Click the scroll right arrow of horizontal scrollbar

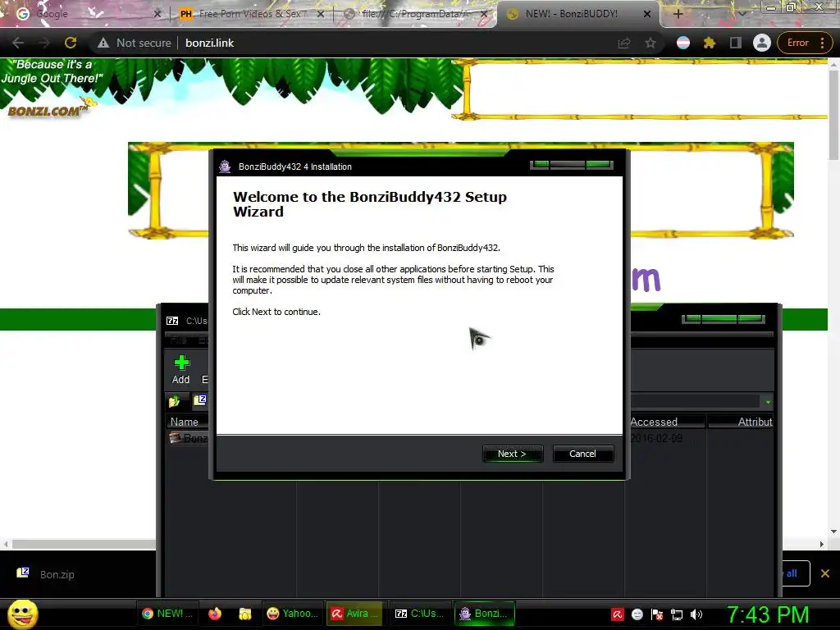pyautogui.click(x=822, y=545)
